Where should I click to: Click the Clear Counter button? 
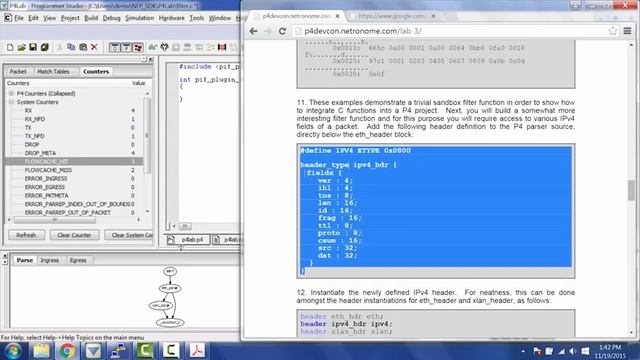pos(74,235)
